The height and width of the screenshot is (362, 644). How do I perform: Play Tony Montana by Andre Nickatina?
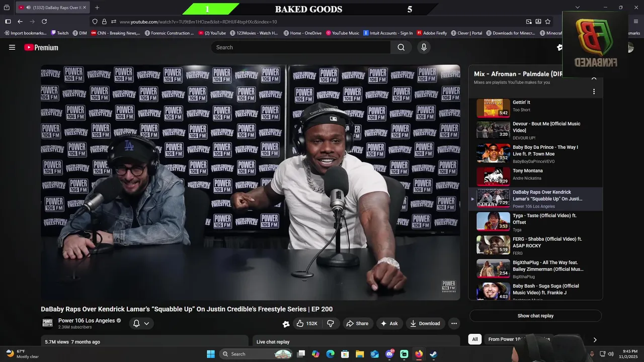click(536, 175)
